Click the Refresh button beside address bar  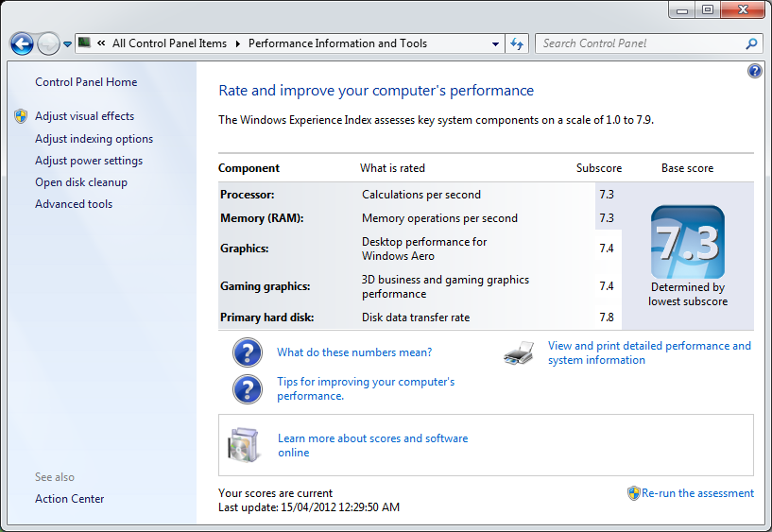tap(517, 43)
